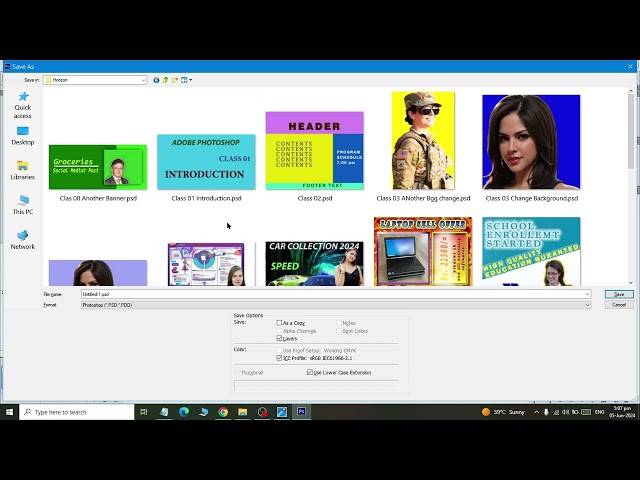Click the Cancel button
The width and height of the screenshot is (640, 480).
(619, 305)
